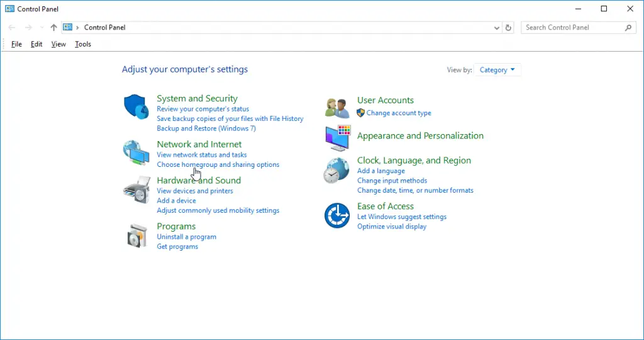Viewport: 644px width, 340px height.
Task: Open the View menu
Action: coord(58,44)
